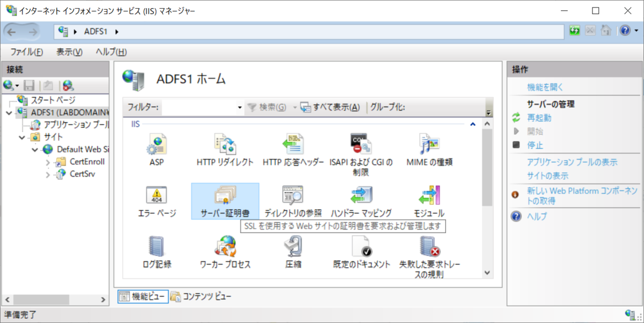Open 失敗した要求トレースの規則 feature
Screen dimensions: 644x323
click(x=429, y=258)
